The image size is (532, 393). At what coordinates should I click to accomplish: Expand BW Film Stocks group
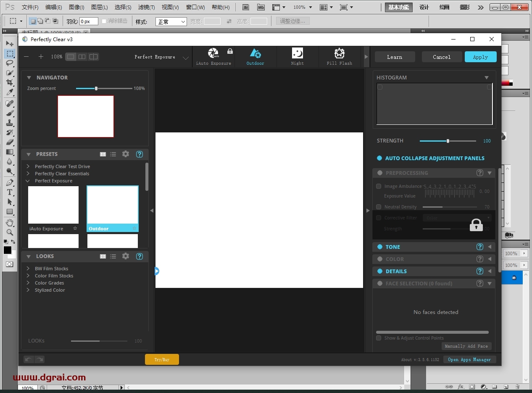[28, 269]
